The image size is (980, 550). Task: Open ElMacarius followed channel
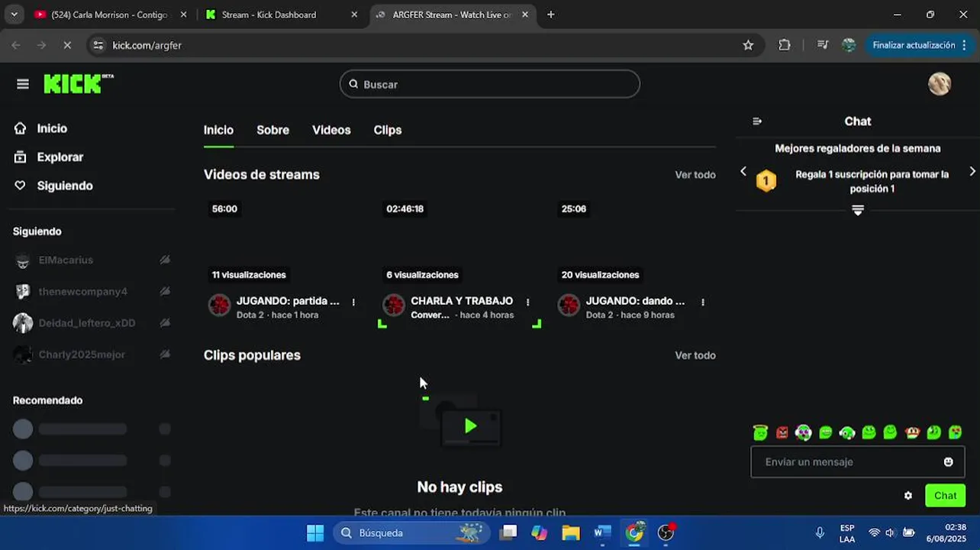click(x=92, y=260)
